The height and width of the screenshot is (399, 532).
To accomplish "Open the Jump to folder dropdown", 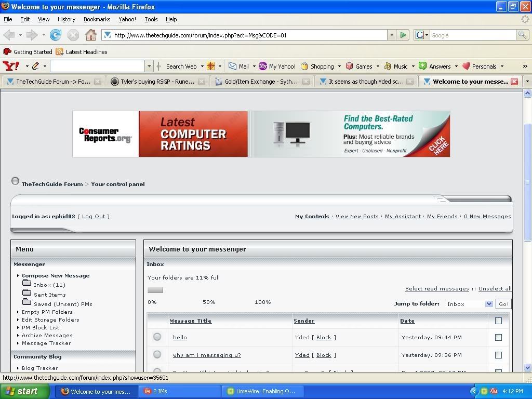I will [469, 304].
